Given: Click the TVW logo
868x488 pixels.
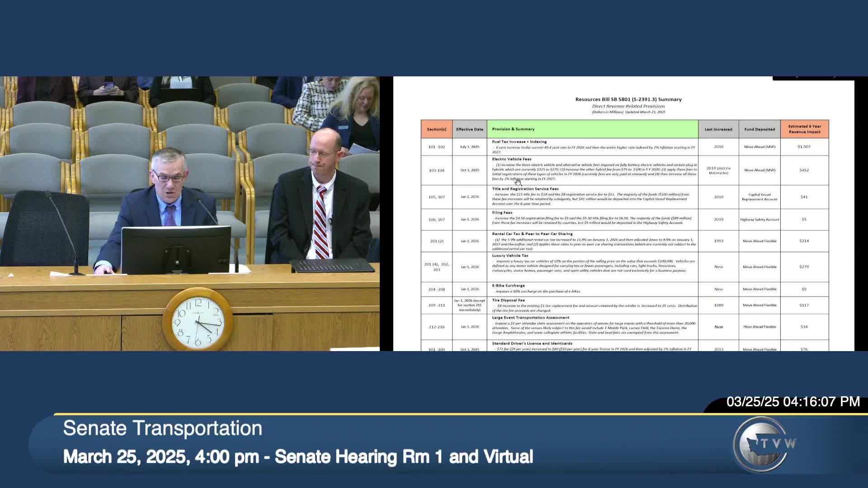Looking at the screenshot, I should tap(764, 444).
